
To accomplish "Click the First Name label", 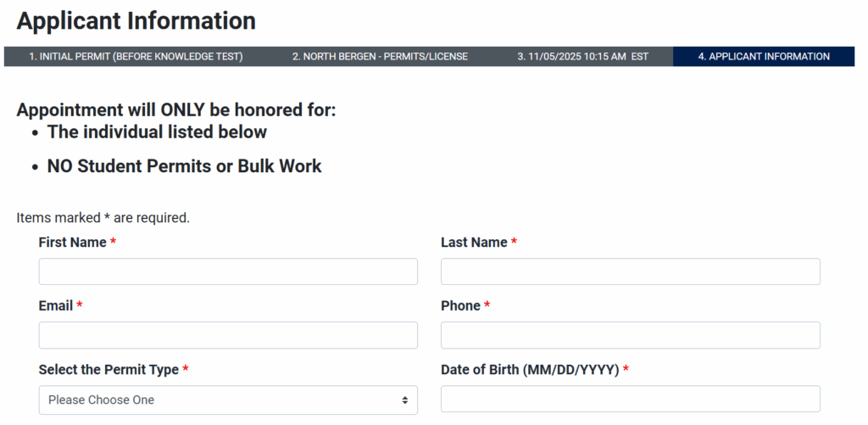I will click(73, 243).
